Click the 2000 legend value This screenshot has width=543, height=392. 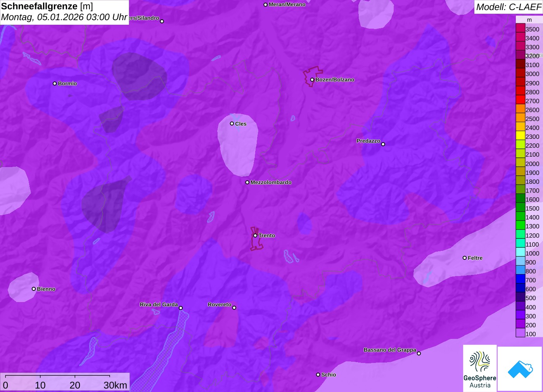coord(533,164)
